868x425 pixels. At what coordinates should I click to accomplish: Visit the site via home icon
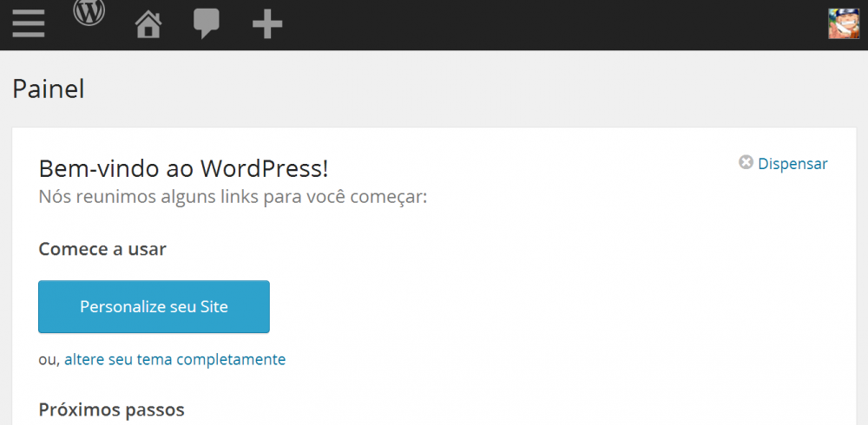click(x=148, y=24)
